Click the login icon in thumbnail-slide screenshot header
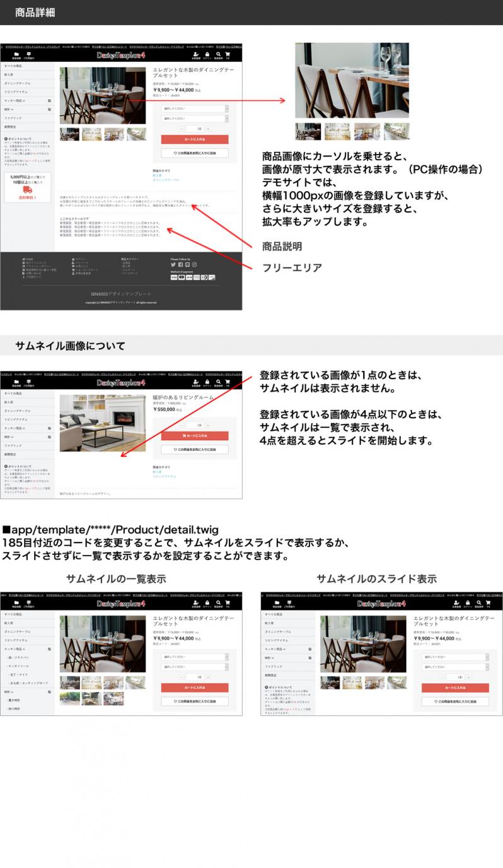503x868 pixels. coord(468,602)
